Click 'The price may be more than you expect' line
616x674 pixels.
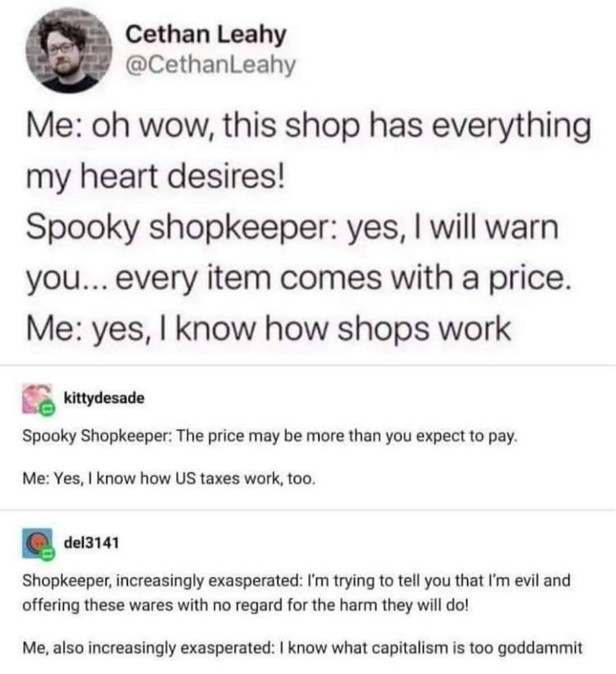click(270, 436)
